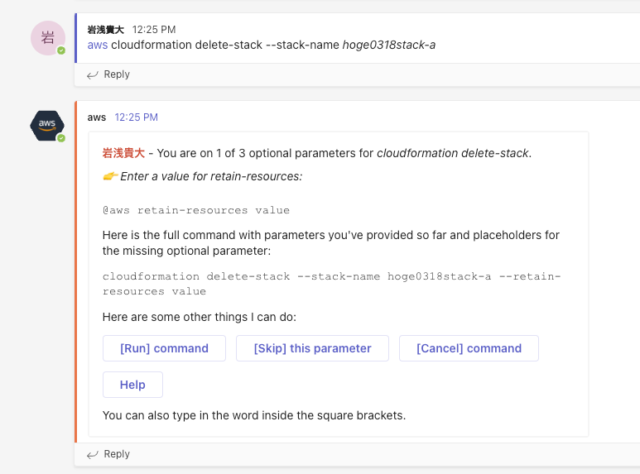Click Reply under the delete-stack message
The image size is (640, 474).
coord(117,75)
